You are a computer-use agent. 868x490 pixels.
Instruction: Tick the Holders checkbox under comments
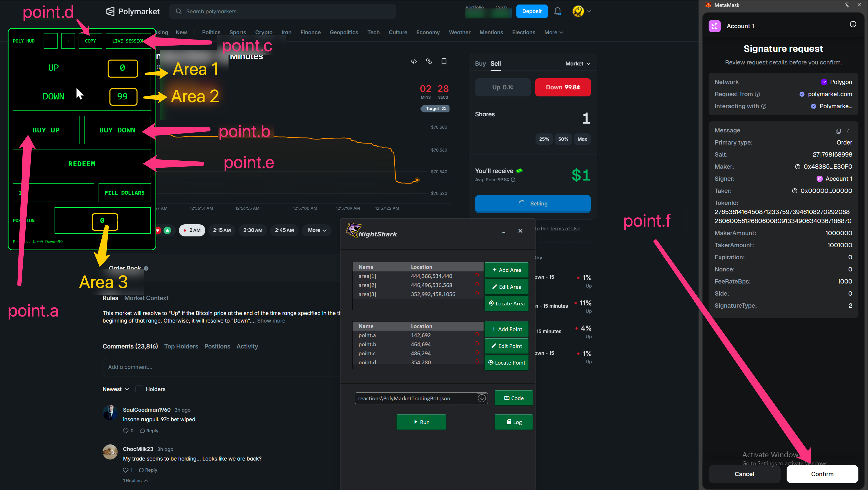[x=139, y=389]
